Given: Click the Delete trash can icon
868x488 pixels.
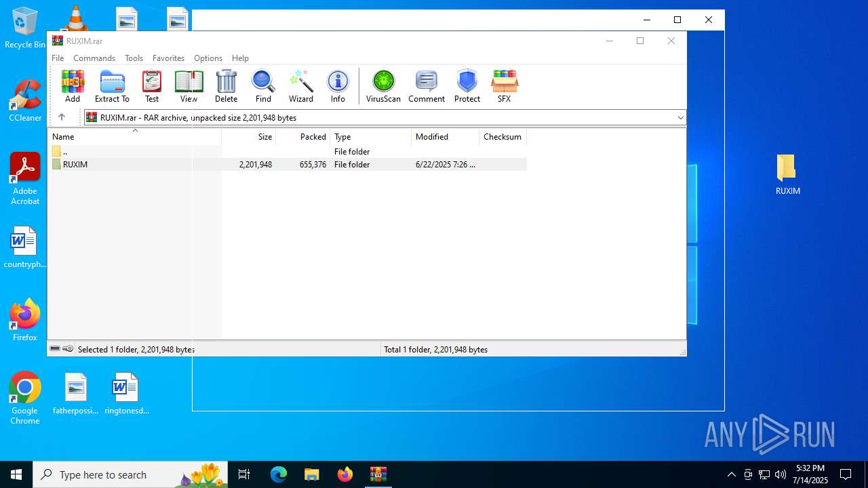Looking at the screenshot, I should tap(226, 86).
